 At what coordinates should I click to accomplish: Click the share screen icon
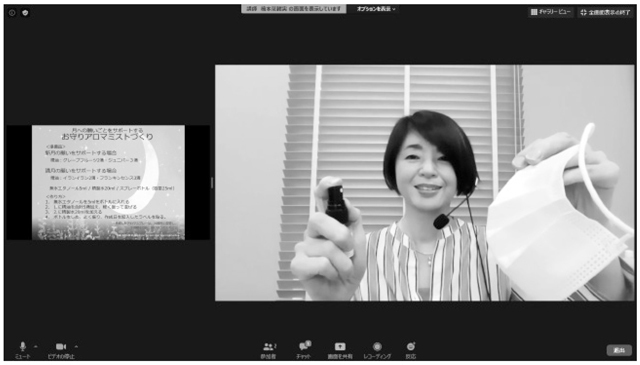click(x=340, y=347)
